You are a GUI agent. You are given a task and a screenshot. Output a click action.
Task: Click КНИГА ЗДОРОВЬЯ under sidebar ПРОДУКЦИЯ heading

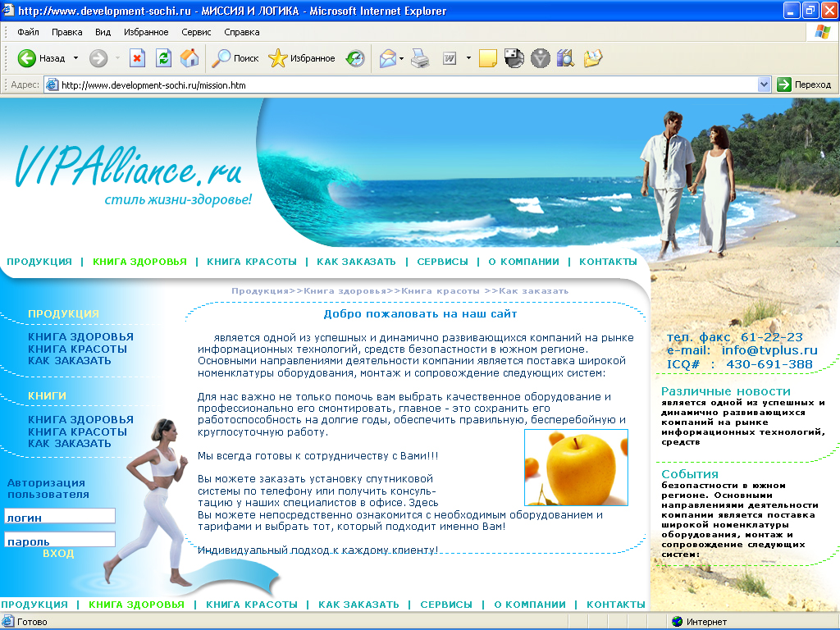tap(80, 337)
